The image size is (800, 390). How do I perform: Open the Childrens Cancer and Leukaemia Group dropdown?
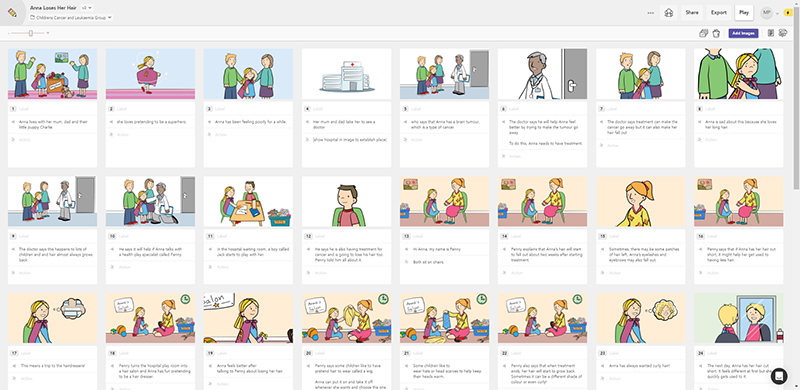pos(71,17)
